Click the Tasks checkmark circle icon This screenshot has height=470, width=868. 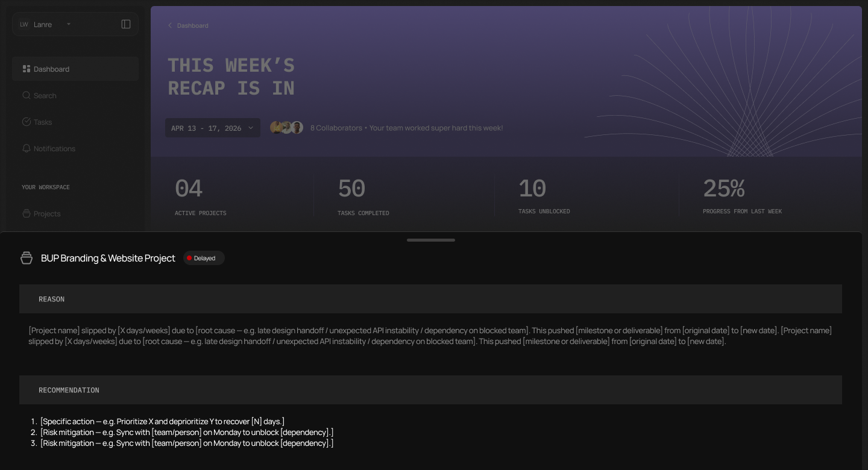[27, 122]
